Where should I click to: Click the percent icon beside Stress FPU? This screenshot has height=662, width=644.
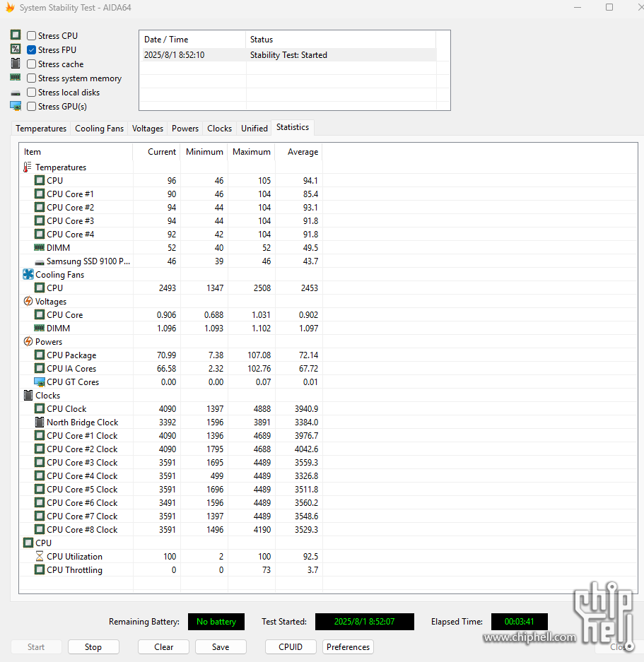point(16,49)
